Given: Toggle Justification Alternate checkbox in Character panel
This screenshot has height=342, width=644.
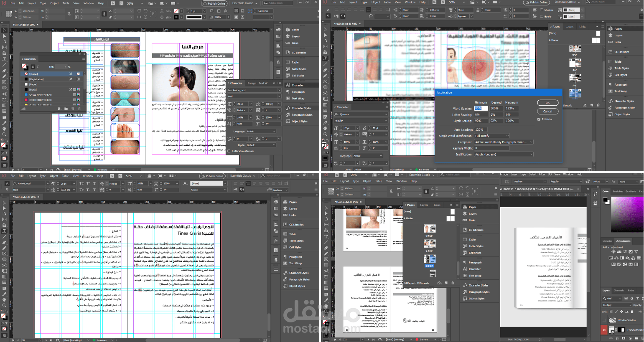Looking at the screenshot, I should pyautogui.click(x=229, y=151).
